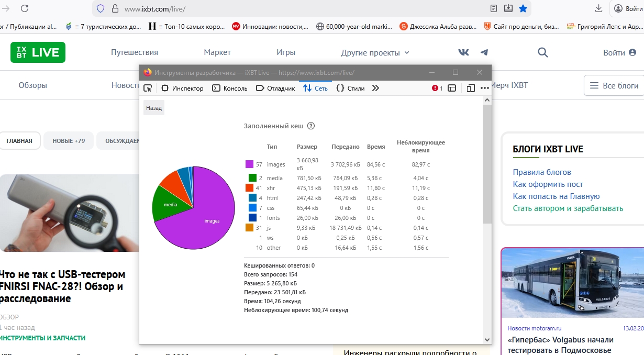Viewport: 644px width, 355px height.
Task: Click the orange-red xhr color swatch
Action: tap(249, 188)
